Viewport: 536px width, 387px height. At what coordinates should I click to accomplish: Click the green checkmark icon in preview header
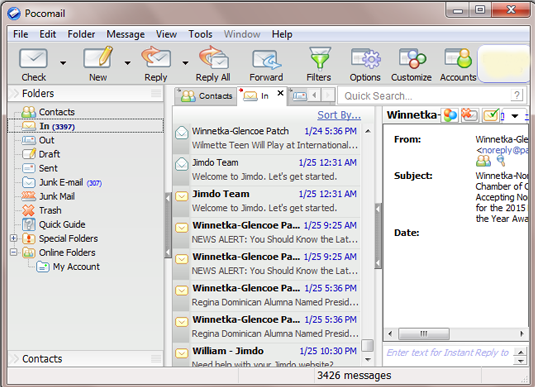click(491, 115)
